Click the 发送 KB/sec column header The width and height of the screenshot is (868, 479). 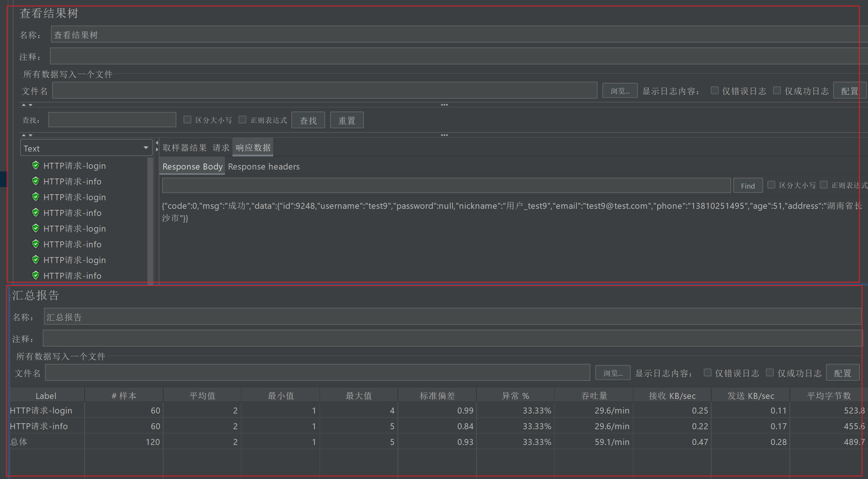(x=750, y=396)
